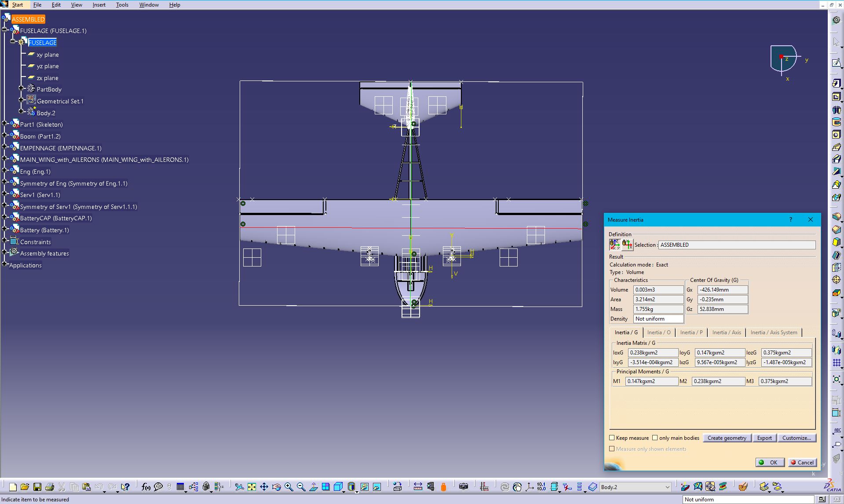Screen dimensions: 844x504
Task: Open the Start menu
Action: point(18,5)
